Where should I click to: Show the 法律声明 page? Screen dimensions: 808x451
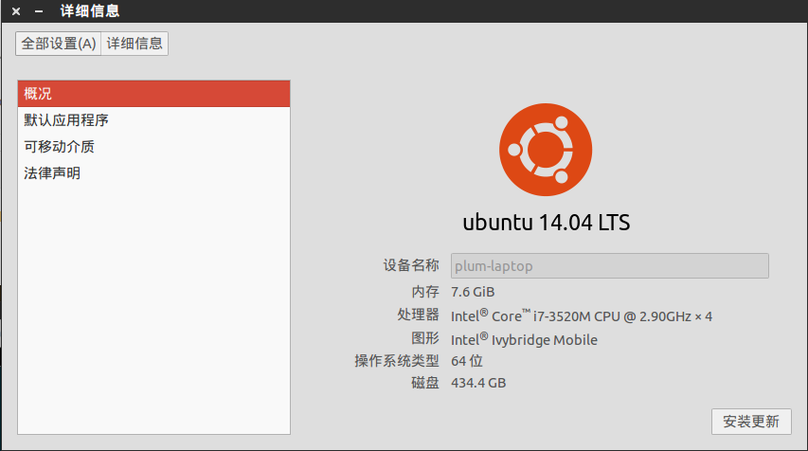pos(52,173)
